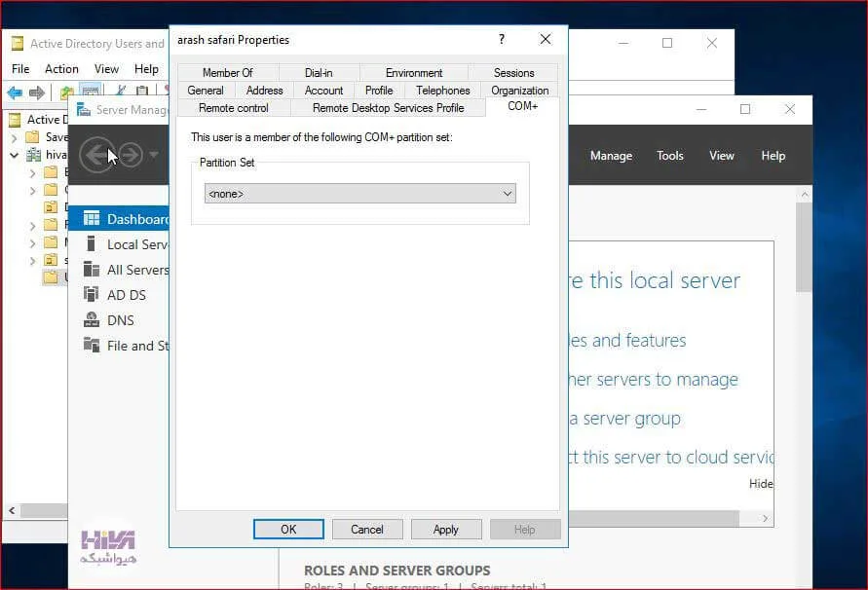Click the Server Manager scroll up arrow
Image resolution: width=868 pixels, height=590 pixels.
tap(805, 195)
